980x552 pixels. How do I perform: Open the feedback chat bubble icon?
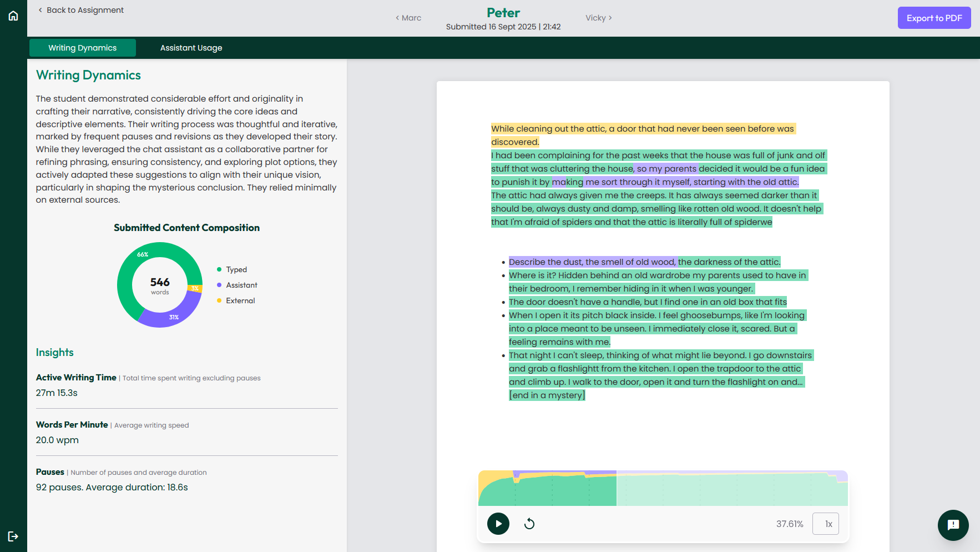click(x=953, y=525)
